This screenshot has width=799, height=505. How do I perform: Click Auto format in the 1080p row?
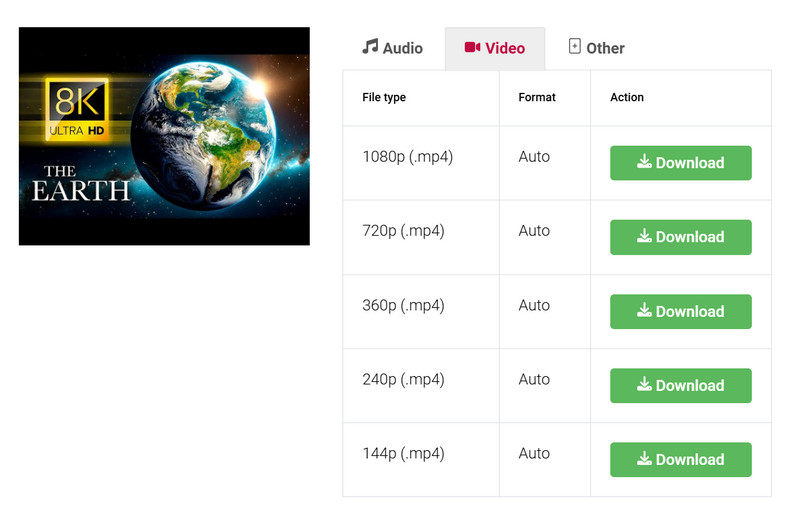(534, 157)
